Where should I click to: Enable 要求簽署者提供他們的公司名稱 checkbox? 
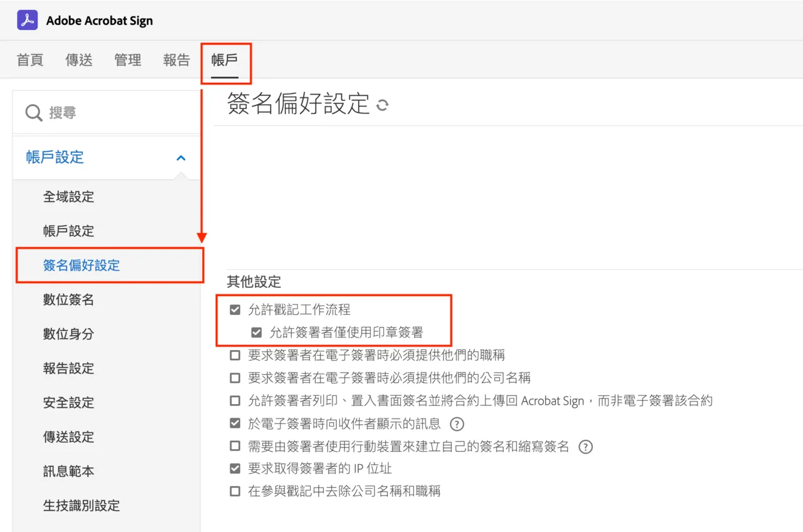coord(235,378)
